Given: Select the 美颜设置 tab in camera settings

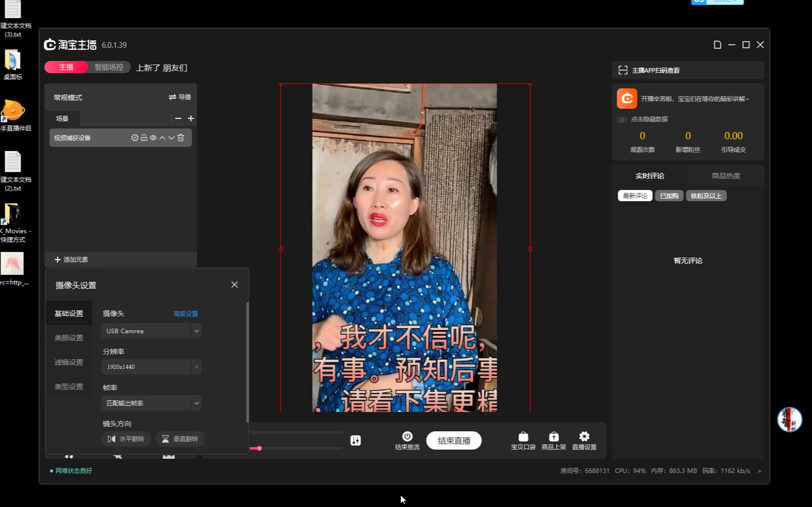Looking at the screenshot, I should [69, 338].
